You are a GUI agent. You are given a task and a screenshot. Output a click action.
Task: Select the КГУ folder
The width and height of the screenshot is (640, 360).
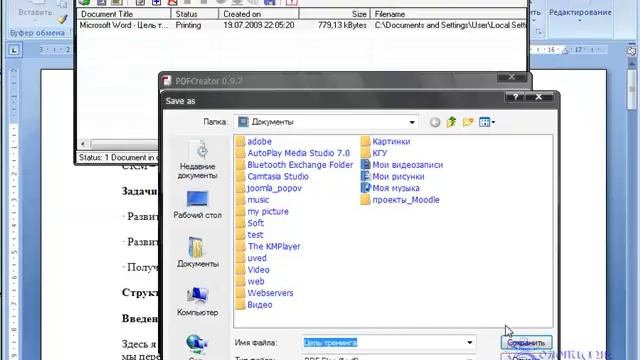[x=374, y=153]
